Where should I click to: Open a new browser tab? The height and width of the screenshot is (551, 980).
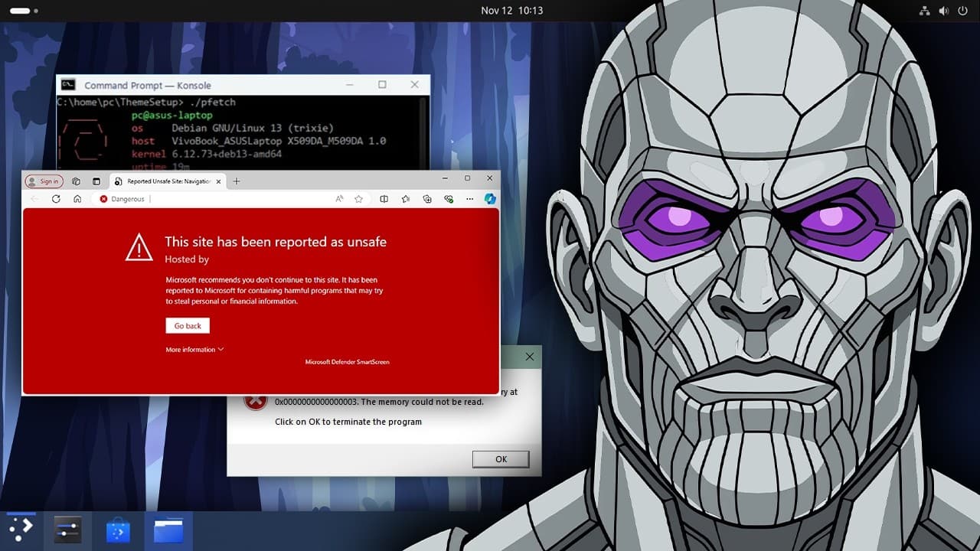pyautogui.click(x=236, y=181)
